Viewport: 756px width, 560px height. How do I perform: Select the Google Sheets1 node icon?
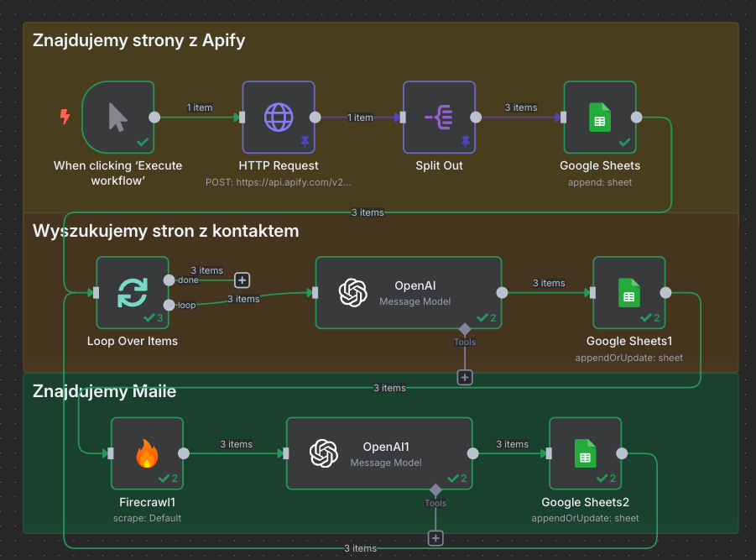point(628,292)
